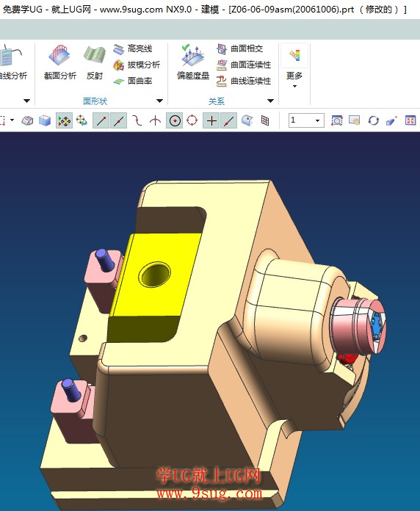Click the point on face snap icon
Image resolution: width=420 pixels, height=511 pixels.
[247, 120]
